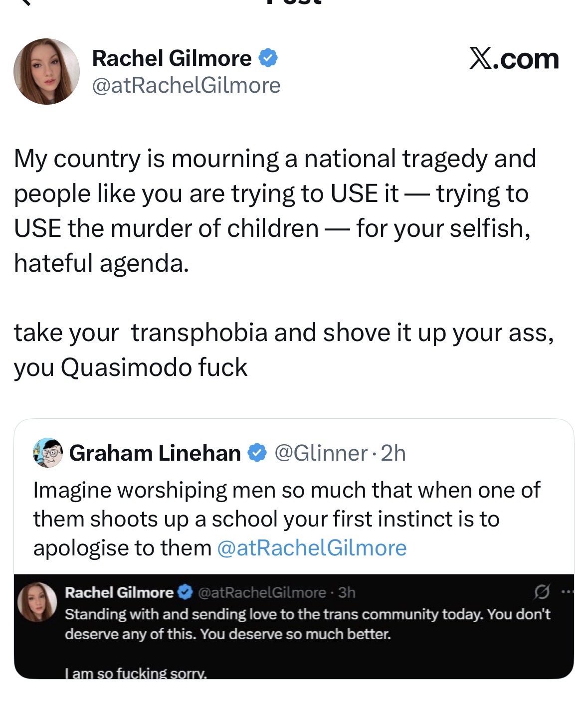588x704 pixels.
Task: Open the @atRachelGilmore mention link
Action: click(312, 548)
